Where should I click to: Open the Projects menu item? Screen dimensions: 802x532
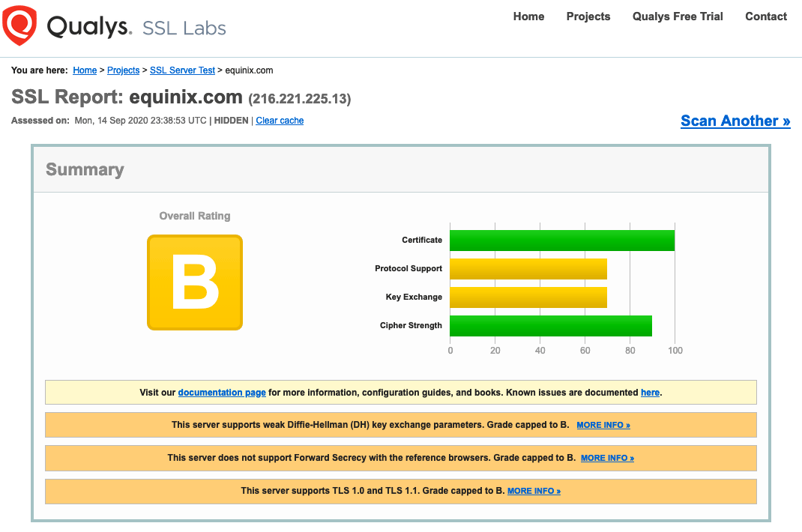click(x=588, y=16)
